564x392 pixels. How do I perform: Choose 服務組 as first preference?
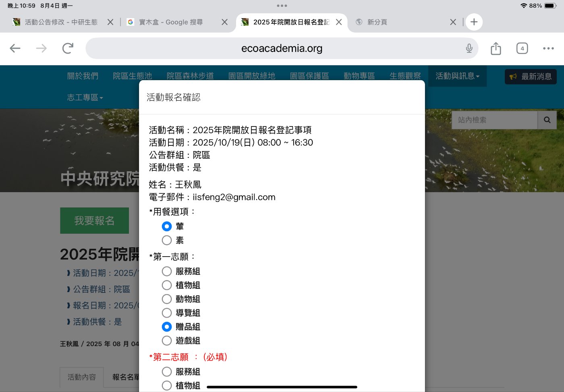pyautogui.click(x=167, y=272)
